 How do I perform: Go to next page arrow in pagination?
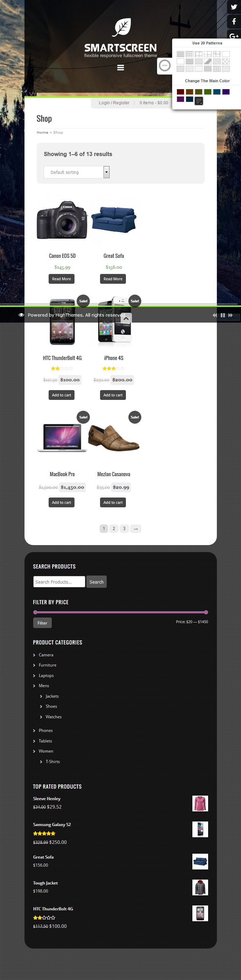coord(136,528)
